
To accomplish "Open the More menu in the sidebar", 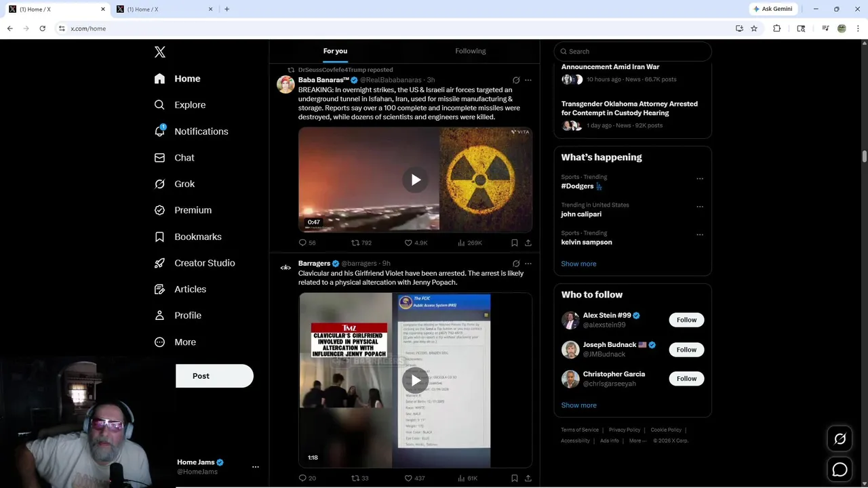I will (175, 342).
